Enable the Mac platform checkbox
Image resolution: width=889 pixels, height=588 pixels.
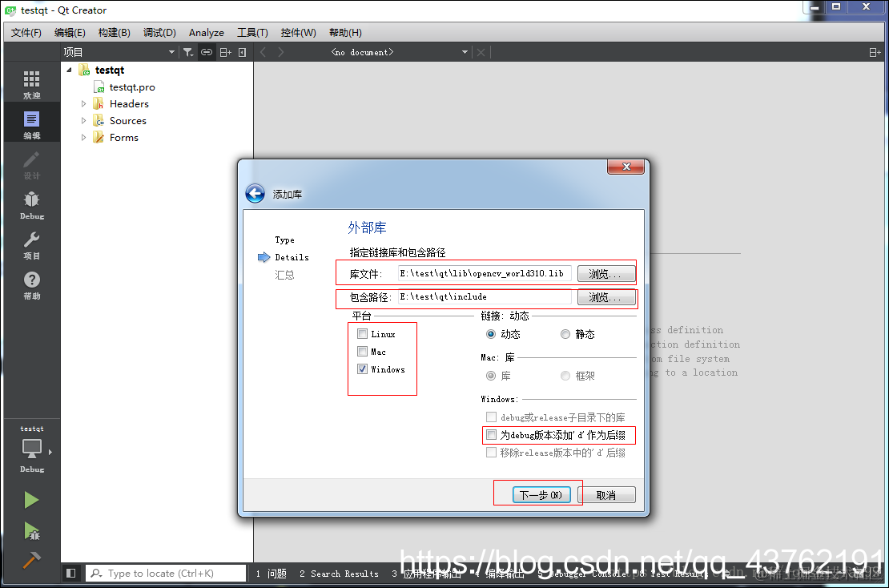click(362, 351)
